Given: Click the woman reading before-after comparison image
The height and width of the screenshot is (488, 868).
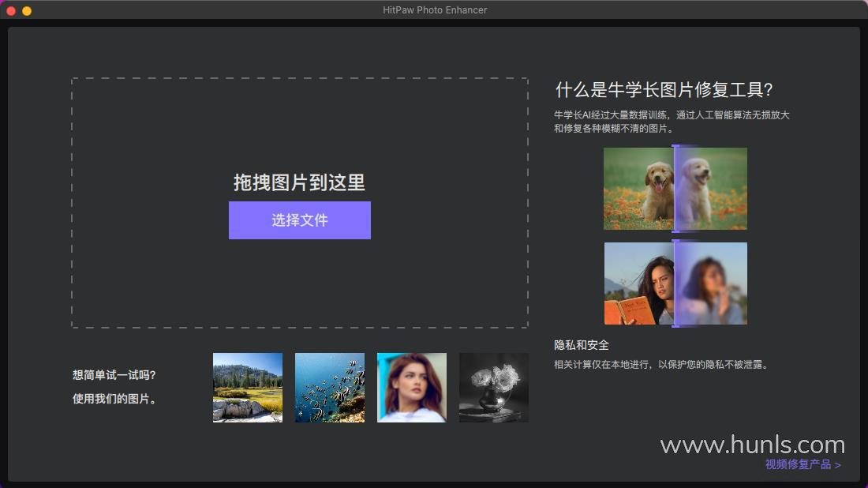Looking at the screenshot, I should click(x=675, y=283).
